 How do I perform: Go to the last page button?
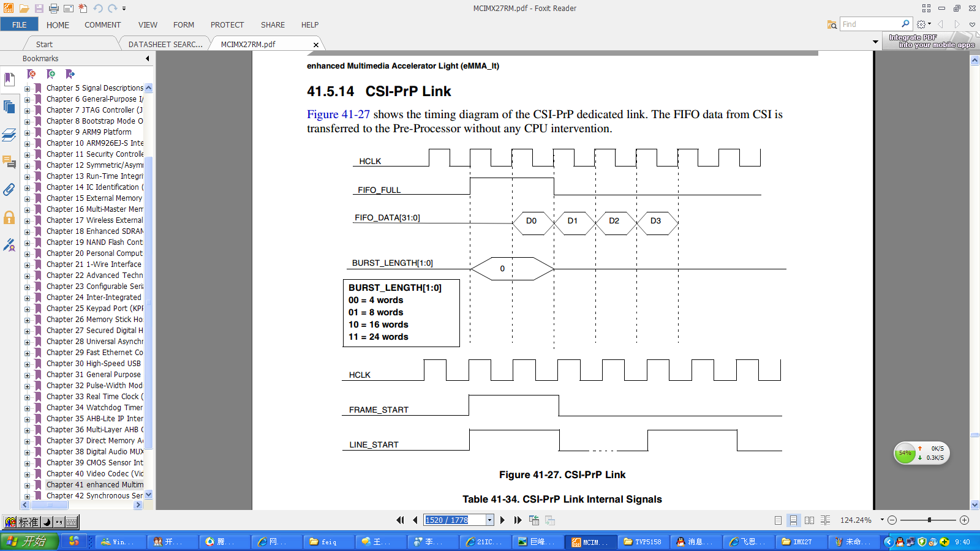click(518, 520)
